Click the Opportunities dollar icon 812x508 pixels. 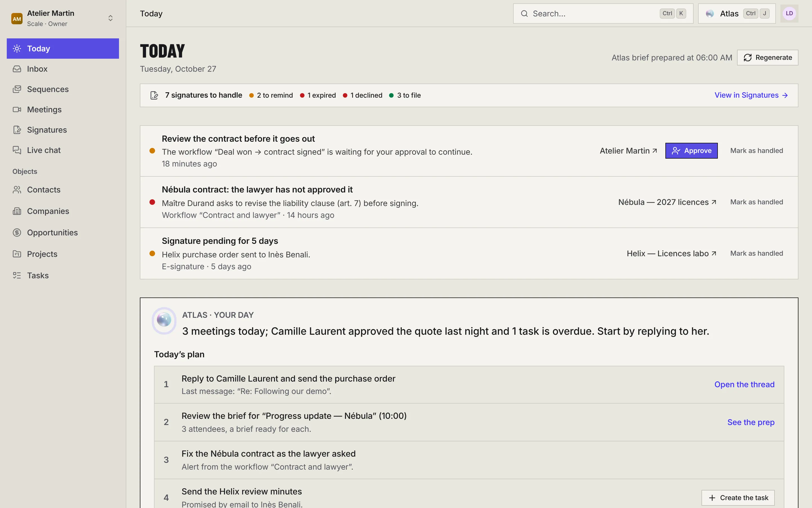click(x=17, y=233)
